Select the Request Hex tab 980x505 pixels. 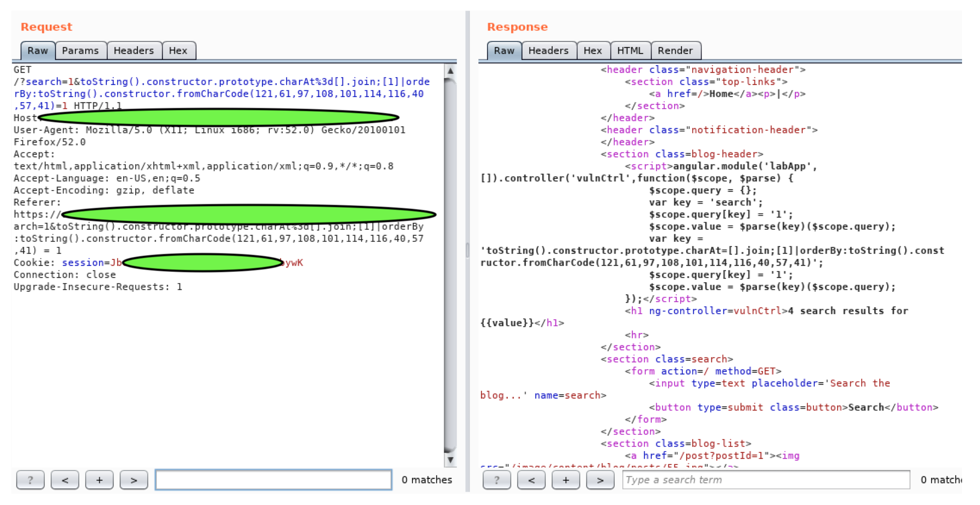178,51
